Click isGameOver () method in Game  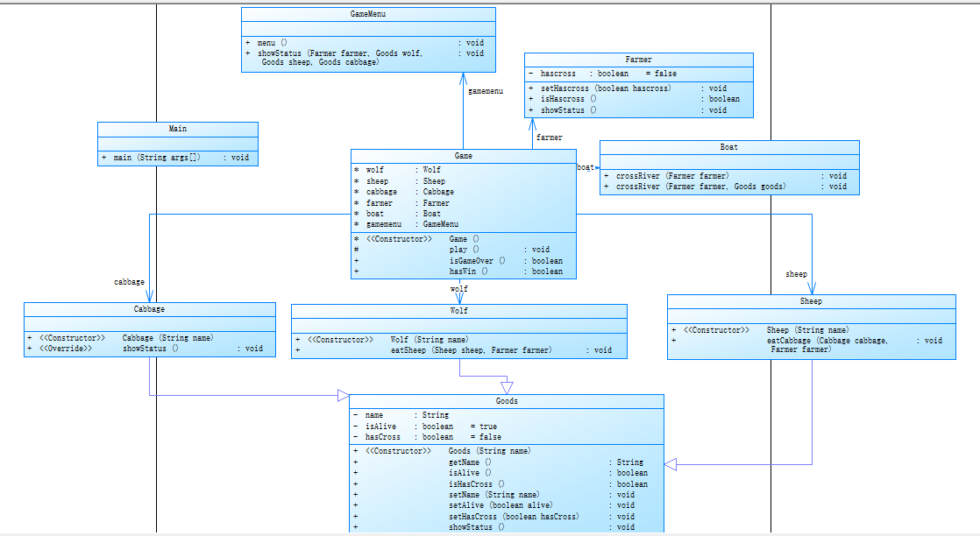tap(458, 260)
